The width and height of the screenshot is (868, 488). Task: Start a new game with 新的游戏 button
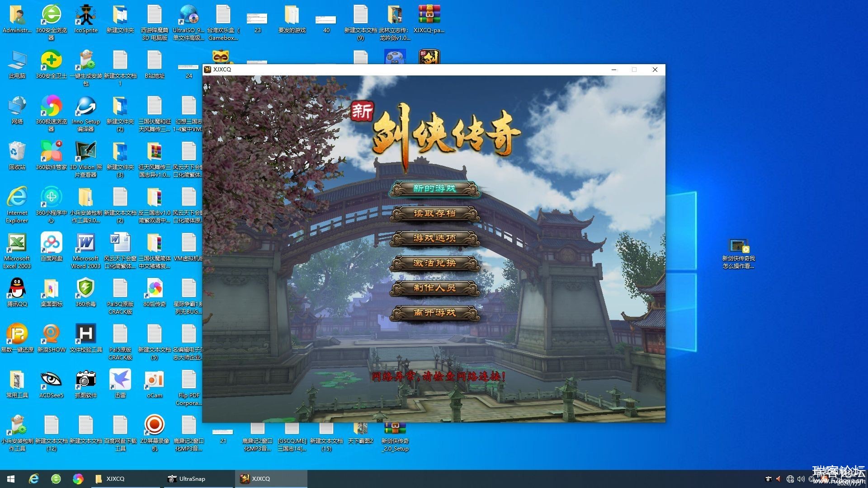(434, 188)
